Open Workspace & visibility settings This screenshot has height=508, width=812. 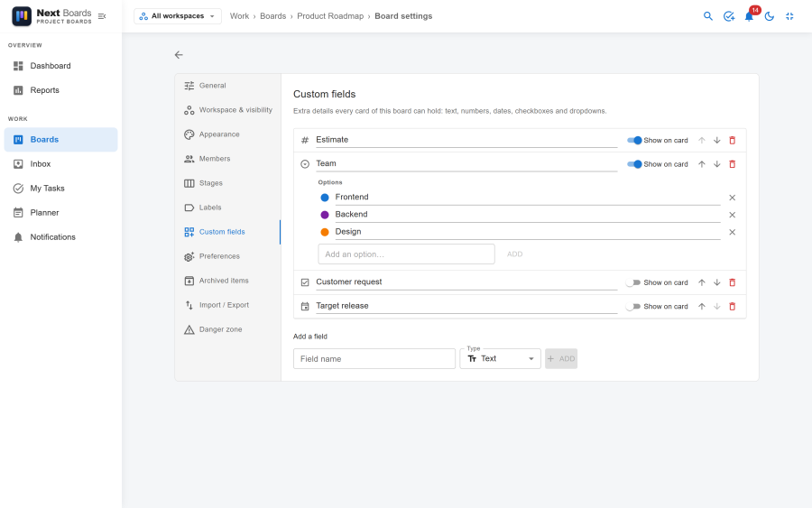point(228,110)
